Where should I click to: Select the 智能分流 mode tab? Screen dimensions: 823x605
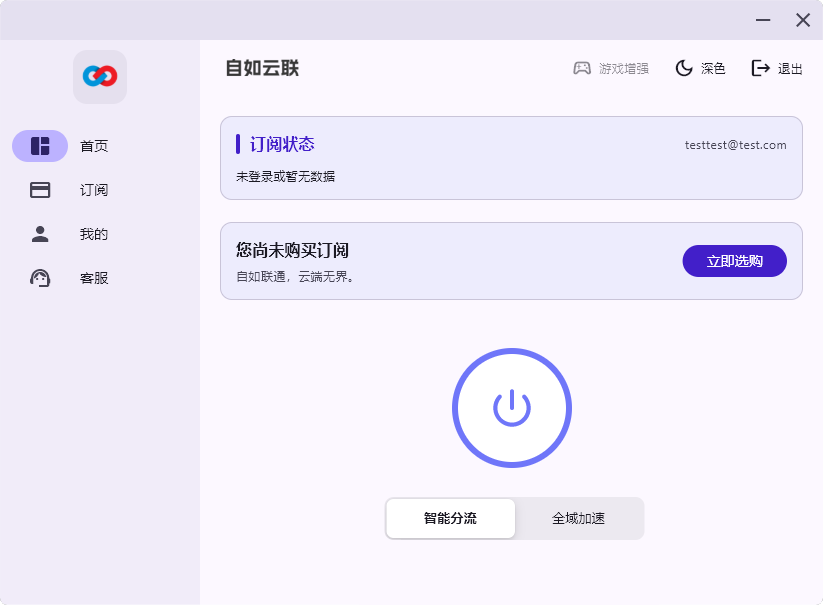tap(450, 518)
